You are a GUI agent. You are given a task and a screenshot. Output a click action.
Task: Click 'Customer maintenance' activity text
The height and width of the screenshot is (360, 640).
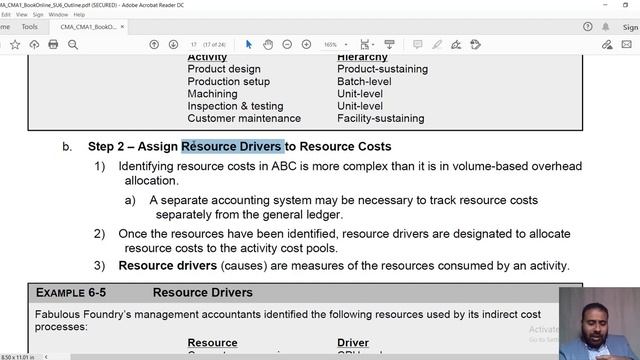point(244,118)
